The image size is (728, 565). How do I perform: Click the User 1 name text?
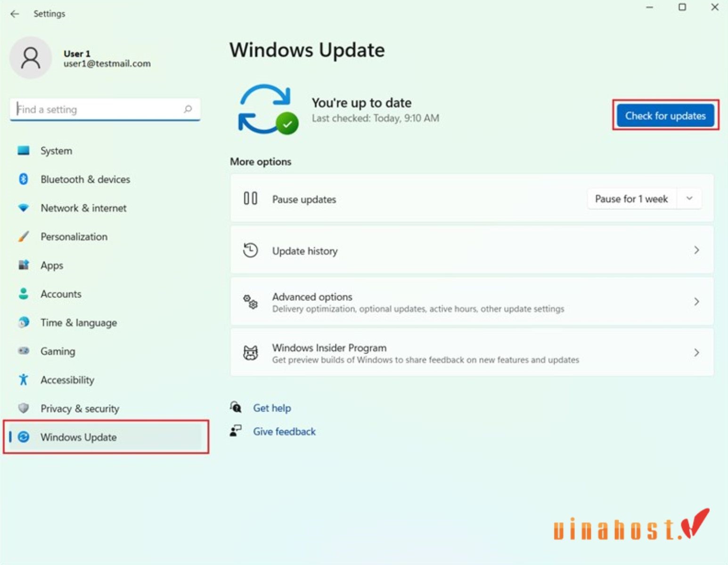pos(77,54)
